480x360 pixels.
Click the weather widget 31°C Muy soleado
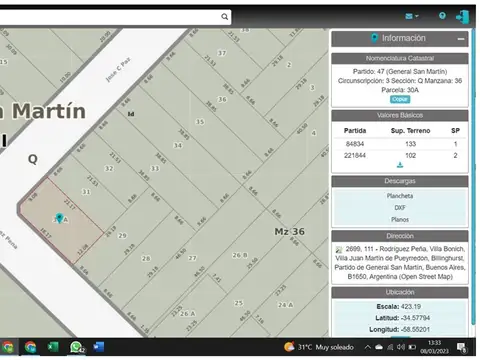pyautogui.click(x=319, y=347)
